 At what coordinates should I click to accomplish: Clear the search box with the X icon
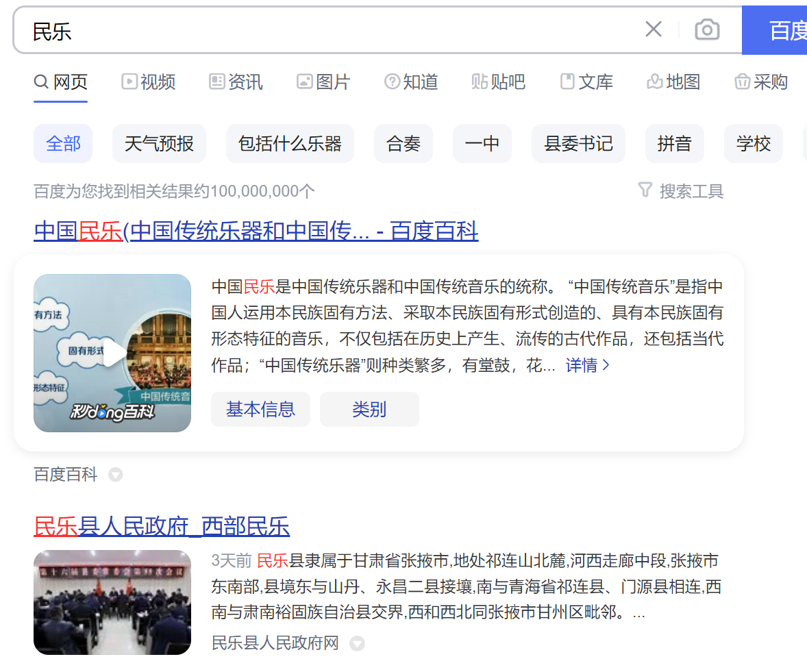click(653, 29)
